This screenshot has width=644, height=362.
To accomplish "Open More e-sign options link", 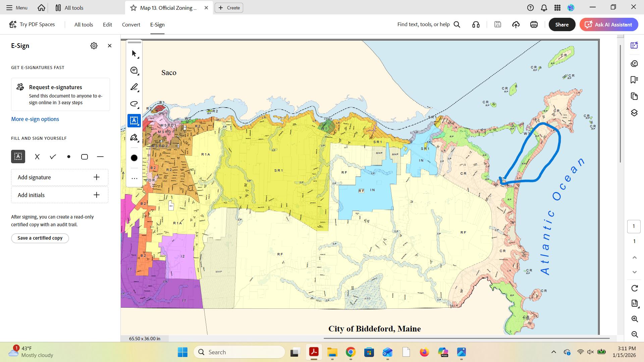I will (35, 119).
